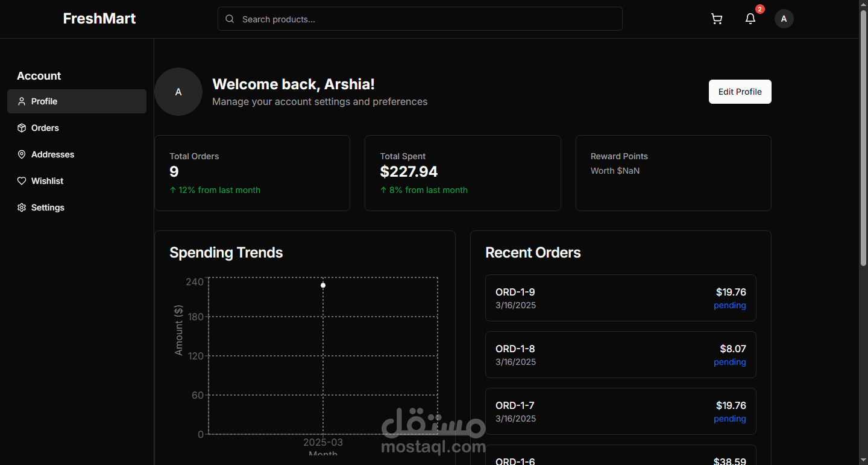The height and width of the screenshot is (465, 868).
Task: Click the 2025-03 data point on chart
Action: pyautogui.click(x=323, y=285)
